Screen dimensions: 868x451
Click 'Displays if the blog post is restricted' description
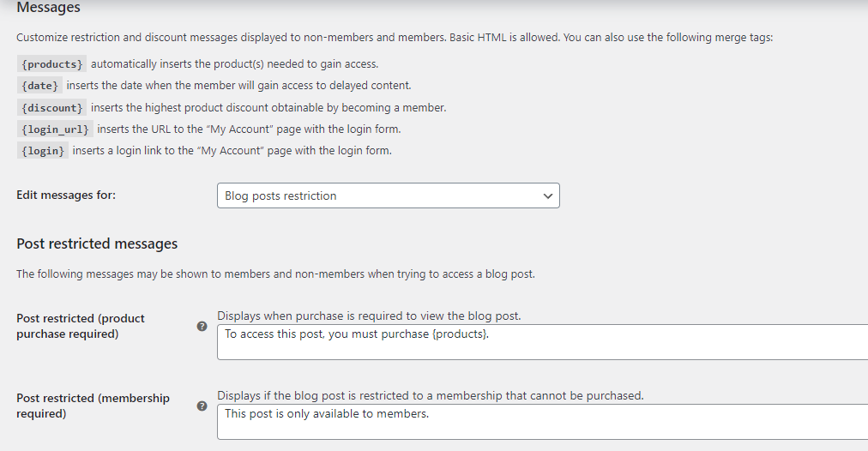430,395
